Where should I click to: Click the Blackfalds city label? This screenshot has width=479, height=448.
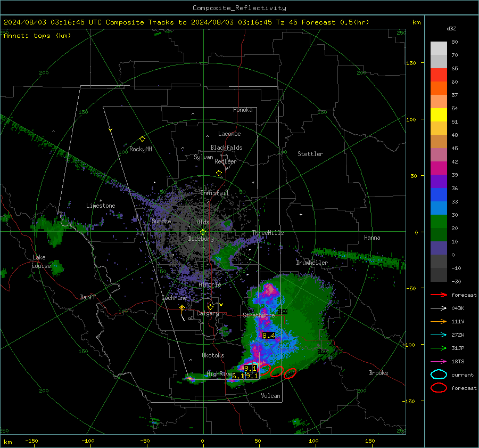[x=226, y=148]
